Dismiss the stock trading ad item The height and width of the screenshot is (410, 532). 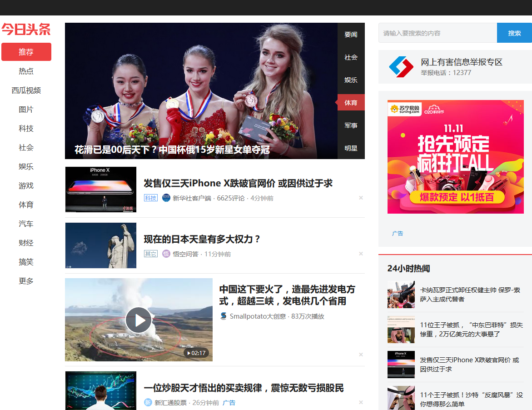pyautogui.click(x=361, y=403)
